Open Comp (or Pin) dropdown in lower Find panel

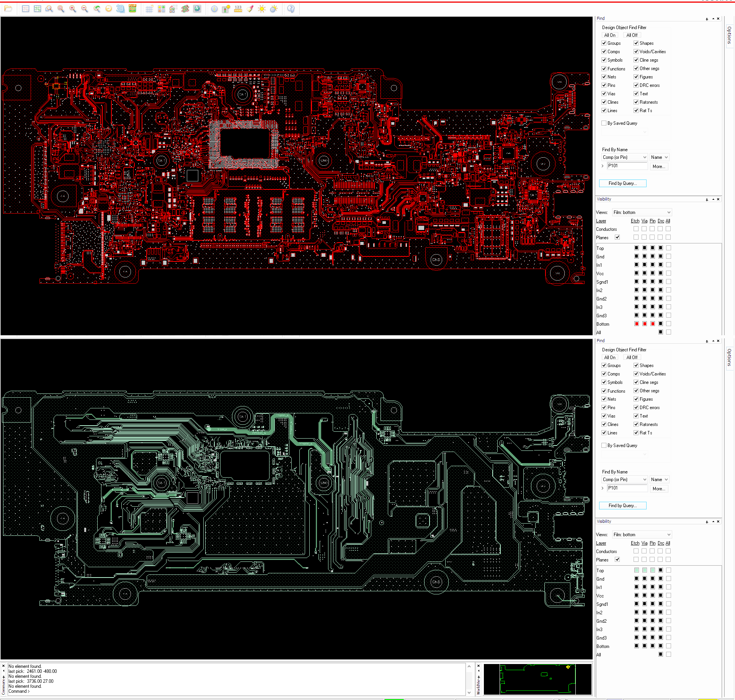coord(624,480)
